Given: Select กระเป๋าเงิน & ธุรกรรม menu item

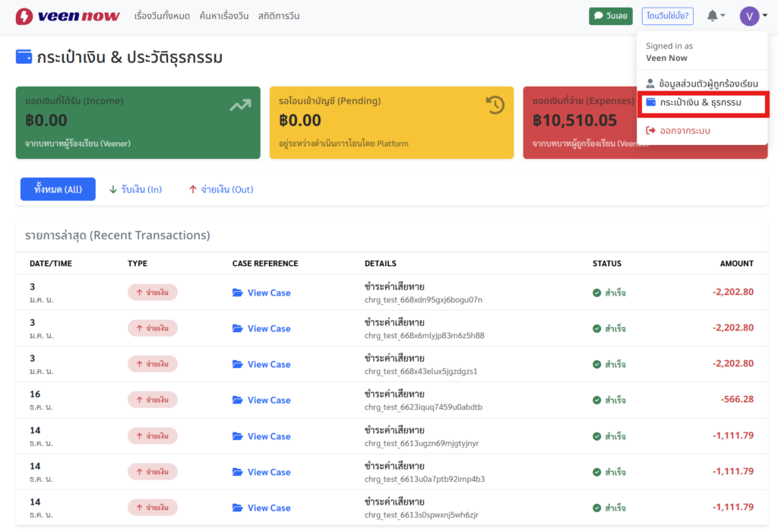Looking at the screenshot, I should pos(700,102).
